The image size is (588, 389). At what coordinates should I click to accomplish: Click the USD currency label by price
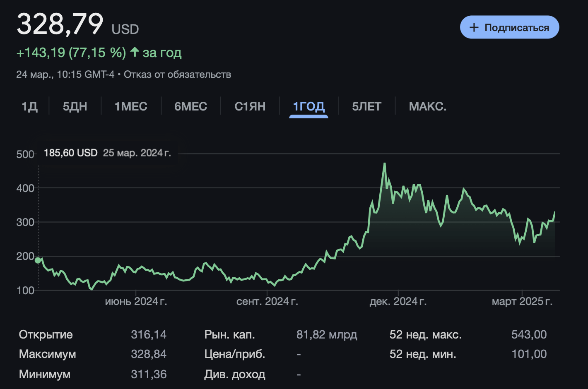click(x=125, y=29)
